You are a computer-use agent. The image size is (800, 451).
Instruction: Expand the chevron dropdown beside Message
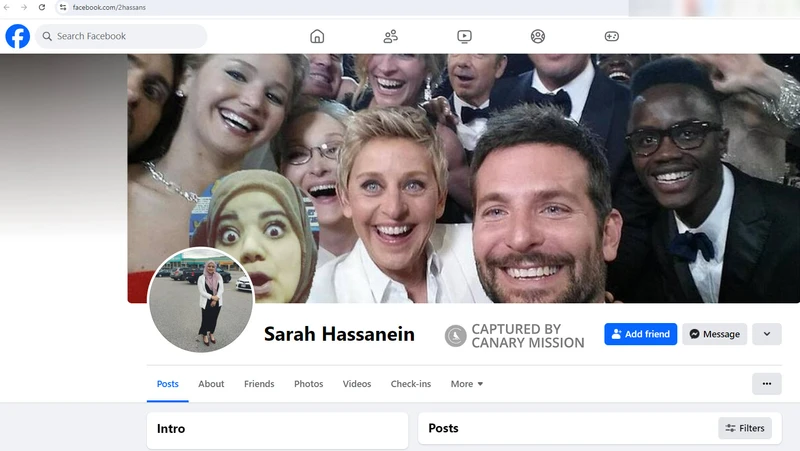[x=767, y=334]
